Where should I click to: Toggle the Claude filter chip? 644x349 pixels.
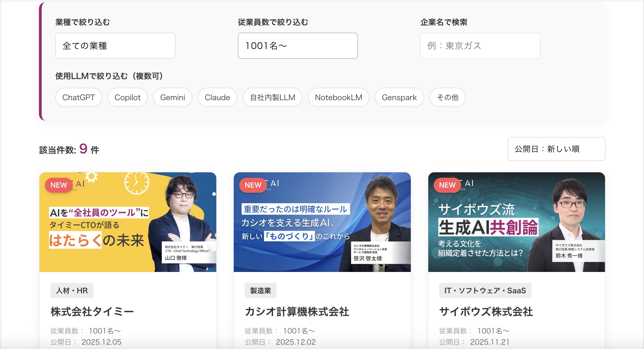click(217, 97)
